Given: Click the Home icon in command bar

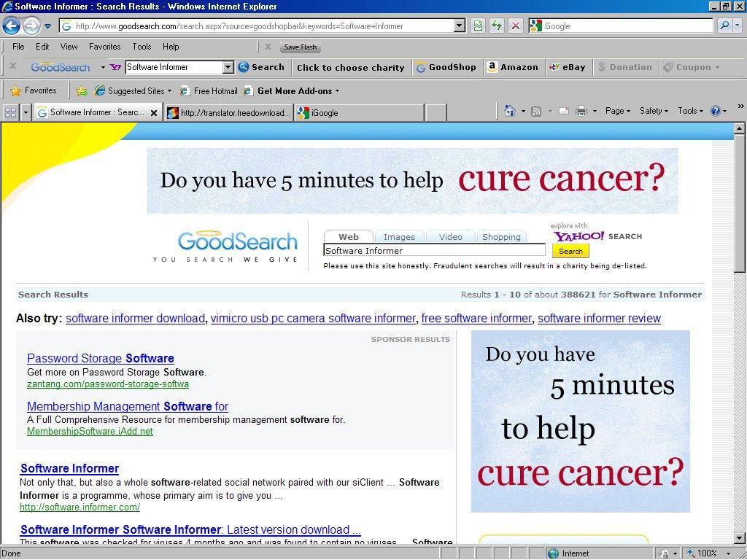Looking at the screenshot, I should 510,111.
